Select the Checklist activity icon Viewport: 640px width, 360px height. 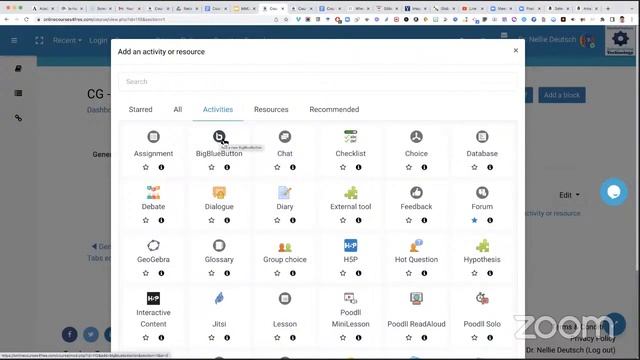pyautogui.click(x=351, y=137)
